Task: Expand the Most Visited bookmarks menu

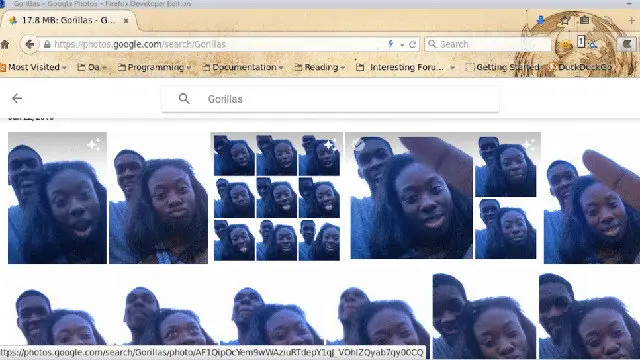Action: (33, 67)
